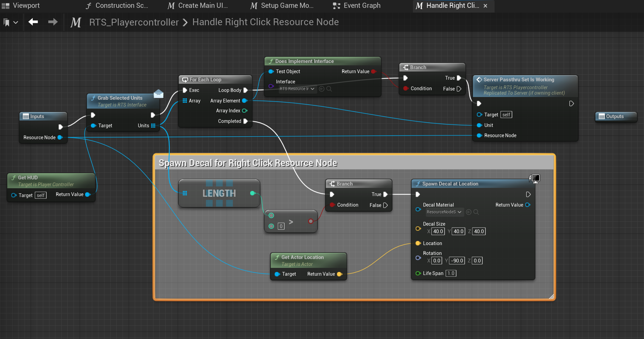644x339 pixels.
Task: Click the Inputs node exec output pin
Action: (x=61, y=127)
